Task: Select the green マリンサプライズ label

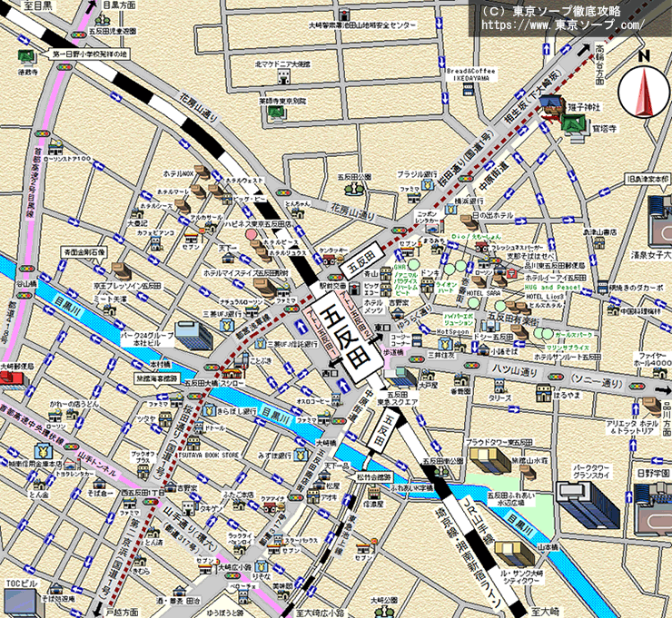Action: tap(568, 348)
